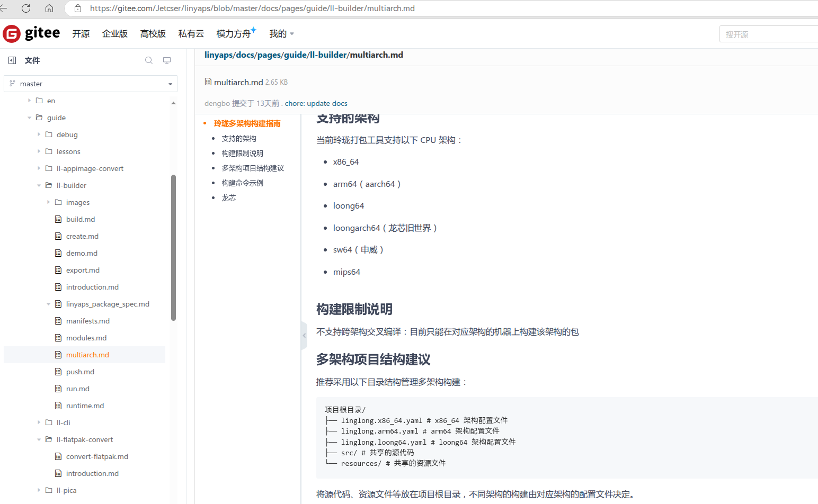This screenshot has width=818, height=504.
Task: Open the 企业版 menu item
Action: pyautogui.click(x=115, y=33)
